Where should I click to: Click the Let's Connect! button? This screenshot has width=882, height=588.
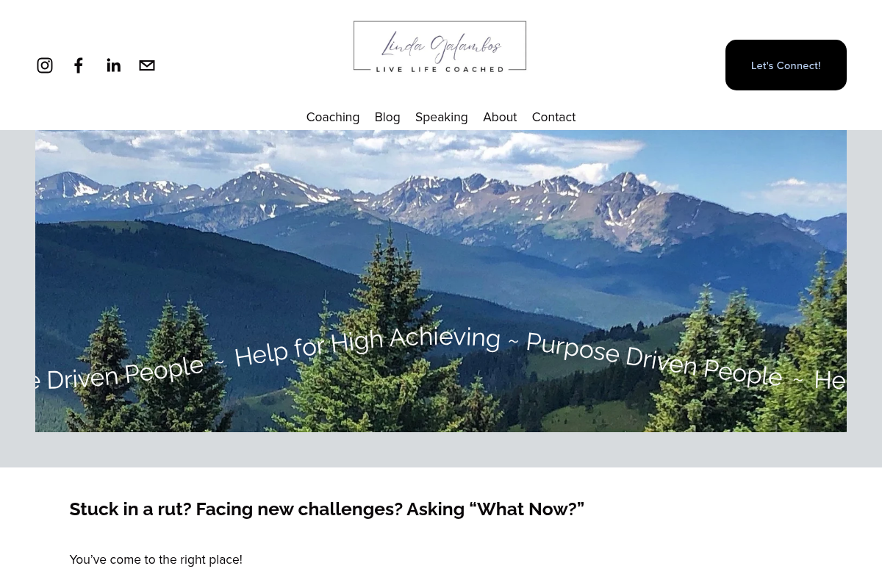point(786,65)
